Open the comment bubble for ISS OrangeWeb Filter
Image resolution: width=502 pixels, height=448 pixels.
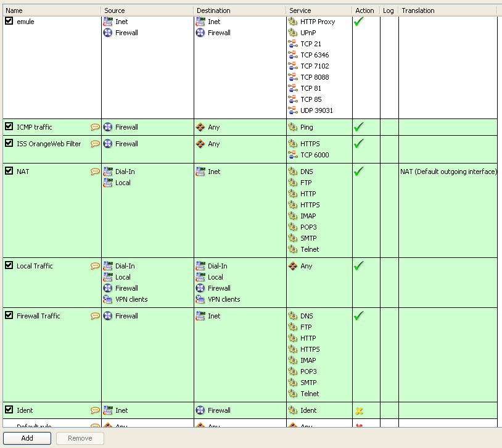pyautogui.click(x=95, y=144)
